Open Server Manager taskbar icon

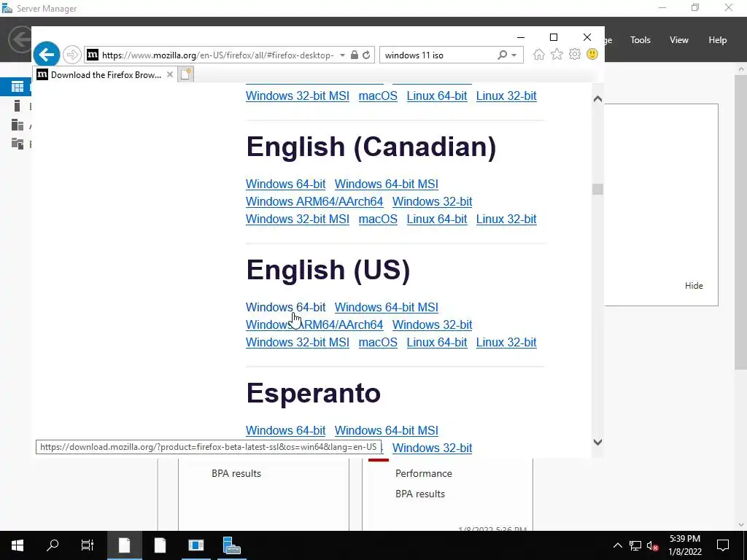pos(231,545)
